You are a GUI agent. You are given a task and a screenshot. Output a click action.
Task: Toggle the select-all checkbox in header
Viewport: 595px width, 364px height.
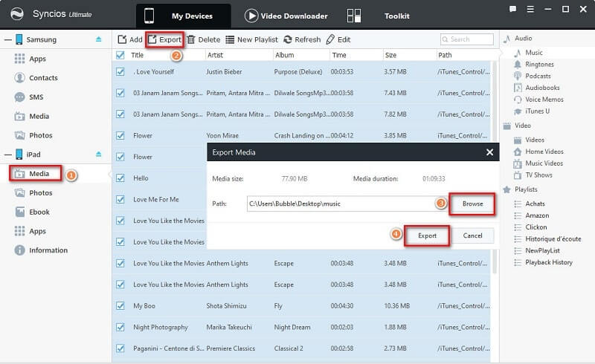pyautogui.click(x=120, y=56)
